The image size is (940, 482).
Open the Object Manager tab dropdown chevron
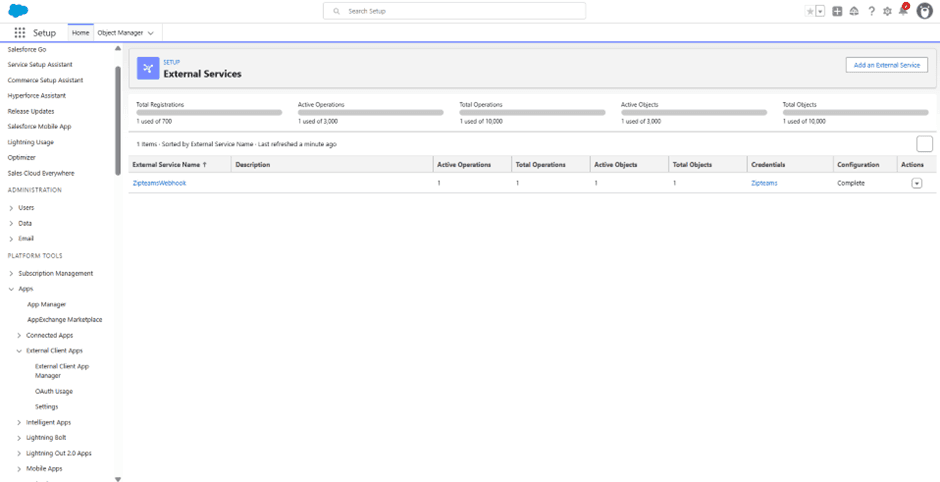[150, 33]
